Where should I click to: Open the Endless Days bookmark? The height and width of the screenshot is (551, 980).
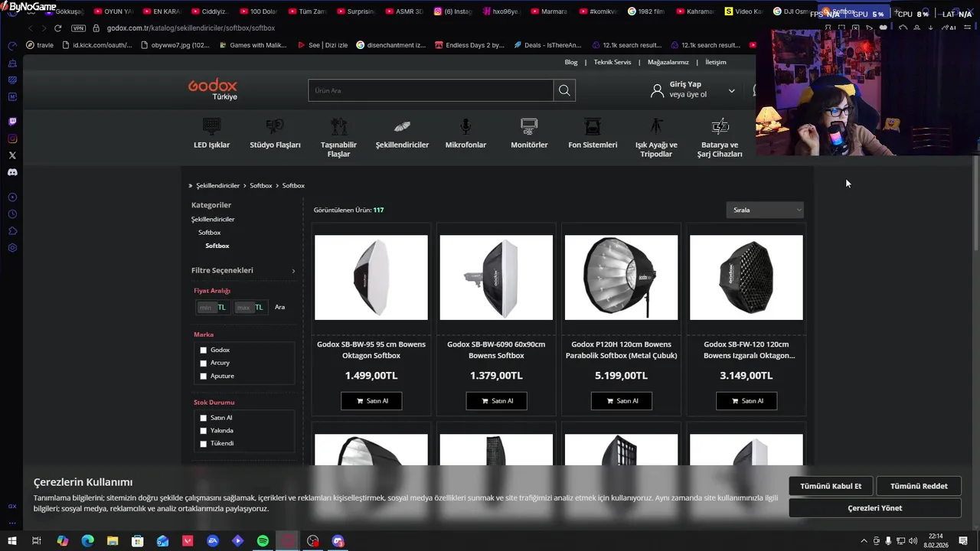(468, 45)
